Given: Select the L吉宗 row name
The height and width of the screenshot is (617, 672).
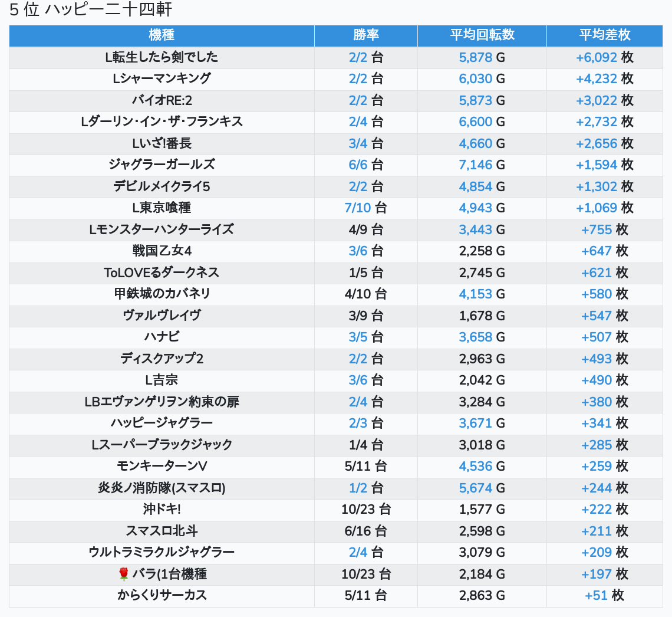Looking at the screenshot, I should coord(162,380).
